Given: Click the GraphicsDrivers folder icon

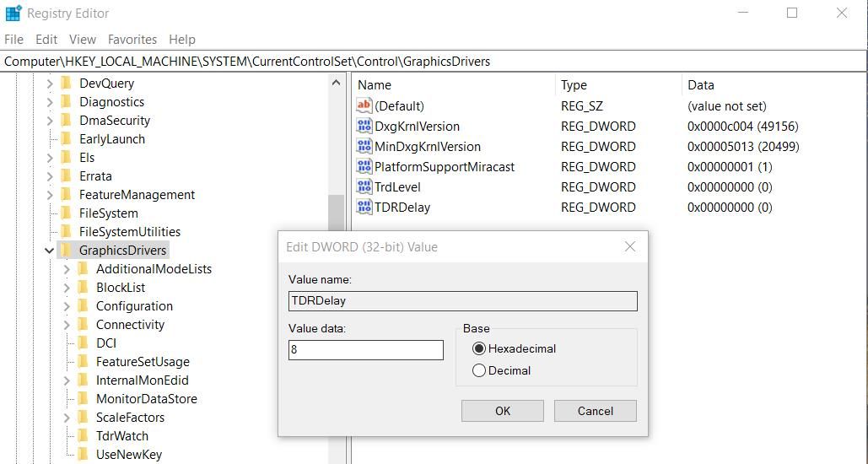Looking at the screenshot, I should click(x=67, y=251).
